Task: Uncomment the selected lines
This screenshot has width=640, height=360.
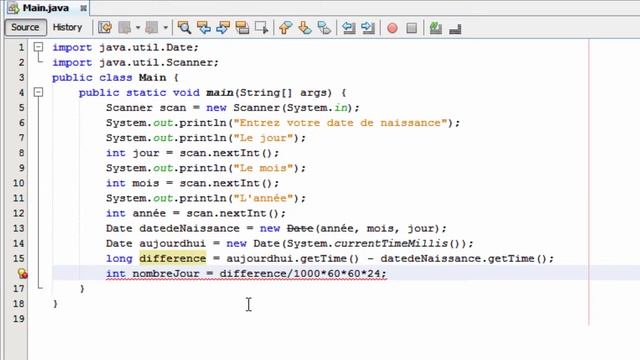Action: 455,28
